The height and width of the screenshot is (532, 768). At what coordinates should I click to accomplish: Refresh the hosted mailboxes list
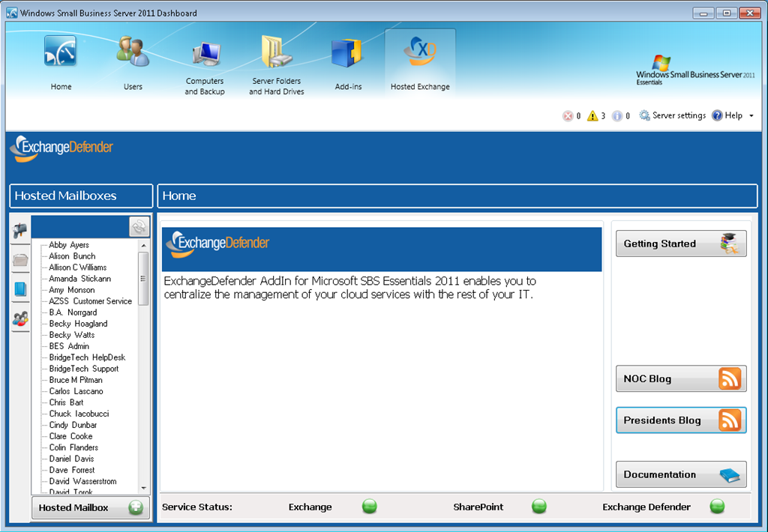(x=139, y=227)
